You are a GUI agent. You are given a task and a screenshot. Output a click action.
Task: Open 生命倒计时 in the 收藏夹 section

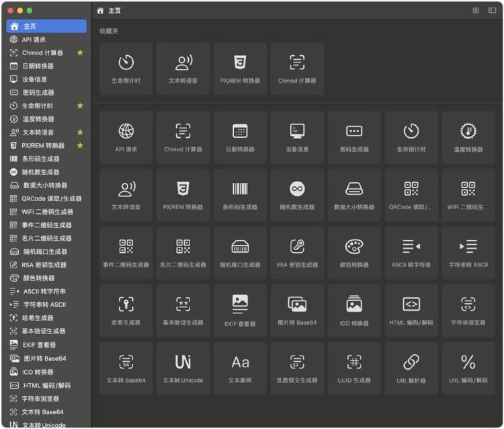coord(126,69)
